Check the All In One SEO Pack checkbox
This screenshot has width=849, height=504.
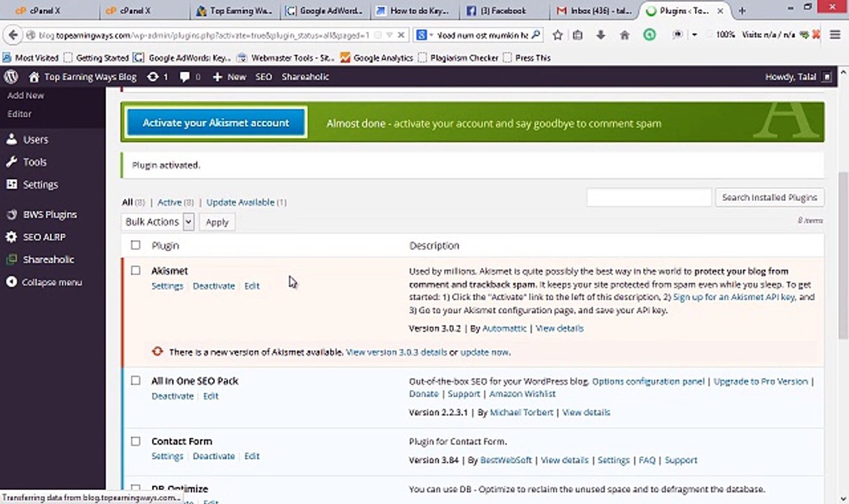pos(135,380)
